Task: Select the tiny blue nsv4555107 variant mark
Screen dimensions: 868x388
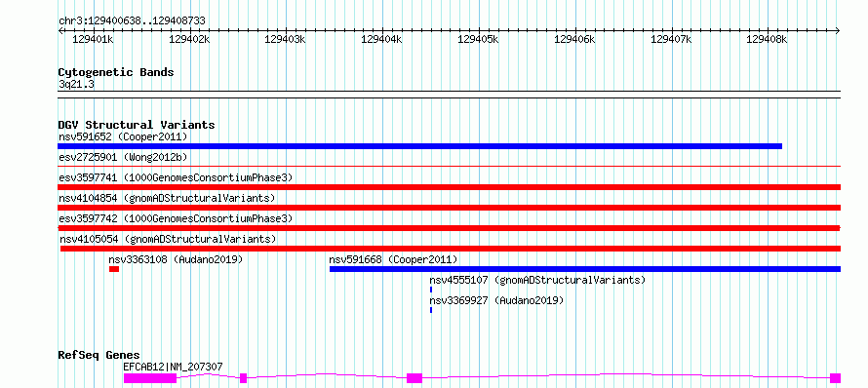Action: pos(431,290)
